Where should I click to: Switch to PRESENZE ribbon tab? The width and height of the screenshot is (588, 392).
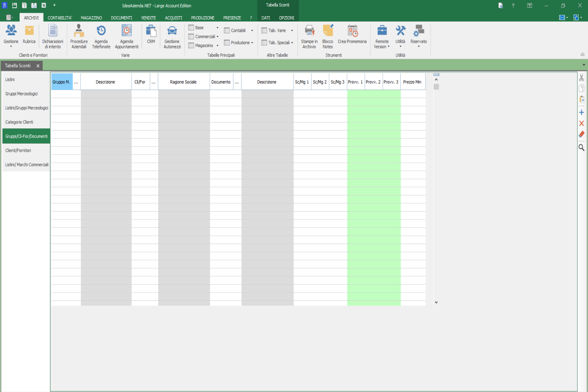pos(232,17)
